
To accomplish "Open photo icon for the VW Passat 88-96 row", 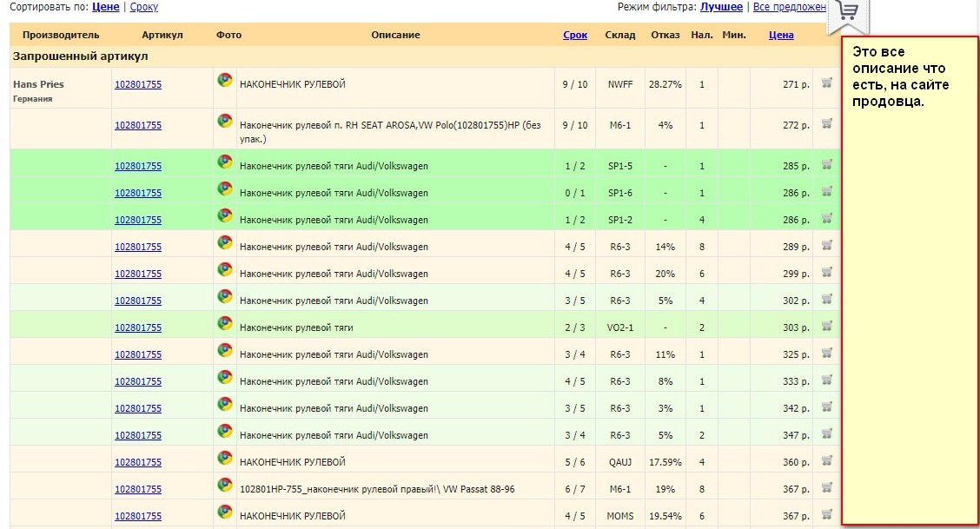I will pos(225,484).
